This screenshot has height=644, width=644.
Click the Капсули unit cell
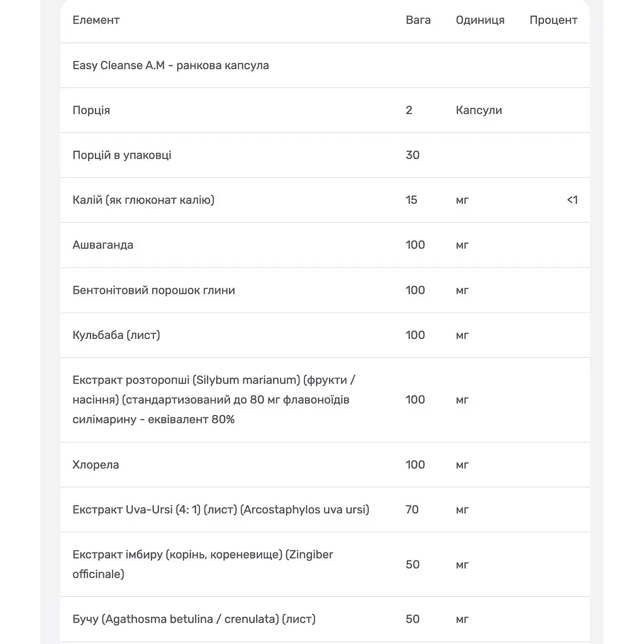point(479,110)
